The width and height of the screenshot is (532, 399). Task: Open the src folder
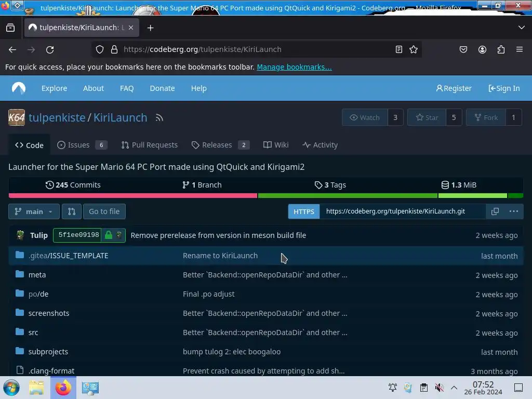point(33,332)
